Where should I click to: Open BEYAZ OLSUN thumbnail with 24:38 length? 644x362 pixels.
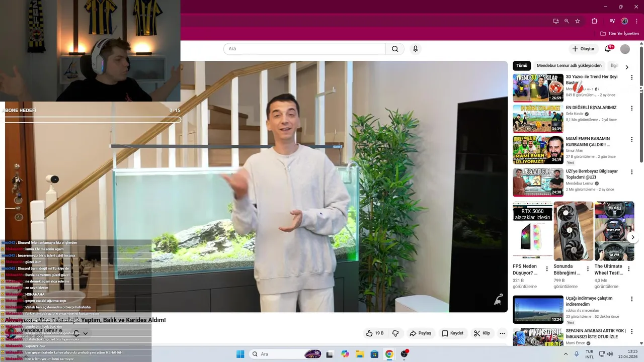pyautogui.click(x=538, y=182)
